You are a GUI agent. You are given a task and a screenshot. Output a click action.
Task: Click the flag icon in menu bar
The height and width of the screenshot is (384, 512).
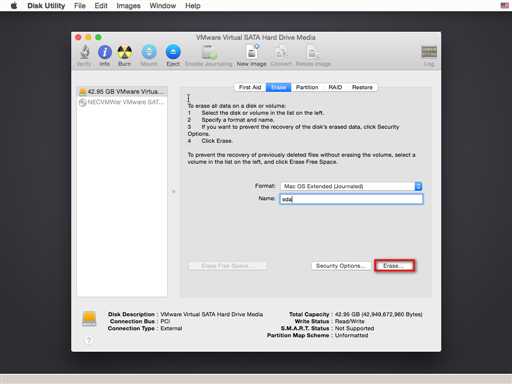504,5
